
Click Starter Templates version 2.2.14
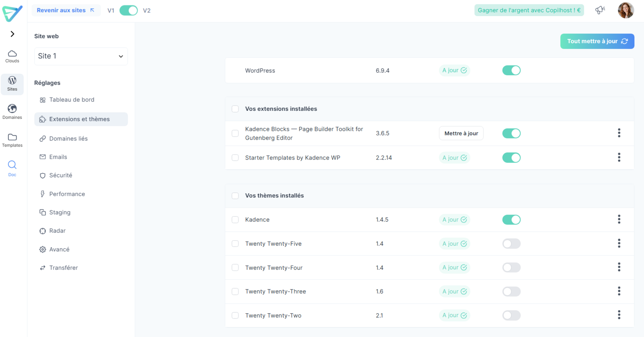pos(384,158)
